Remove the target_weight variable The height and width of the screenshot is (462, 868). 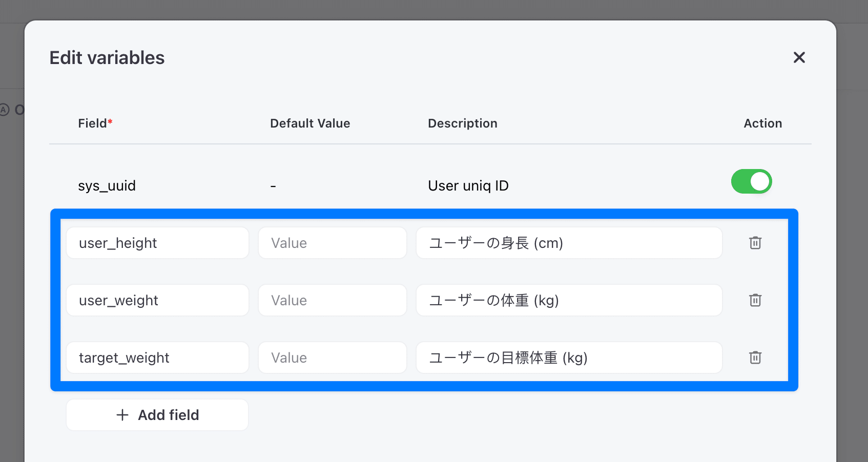point(755,358)
